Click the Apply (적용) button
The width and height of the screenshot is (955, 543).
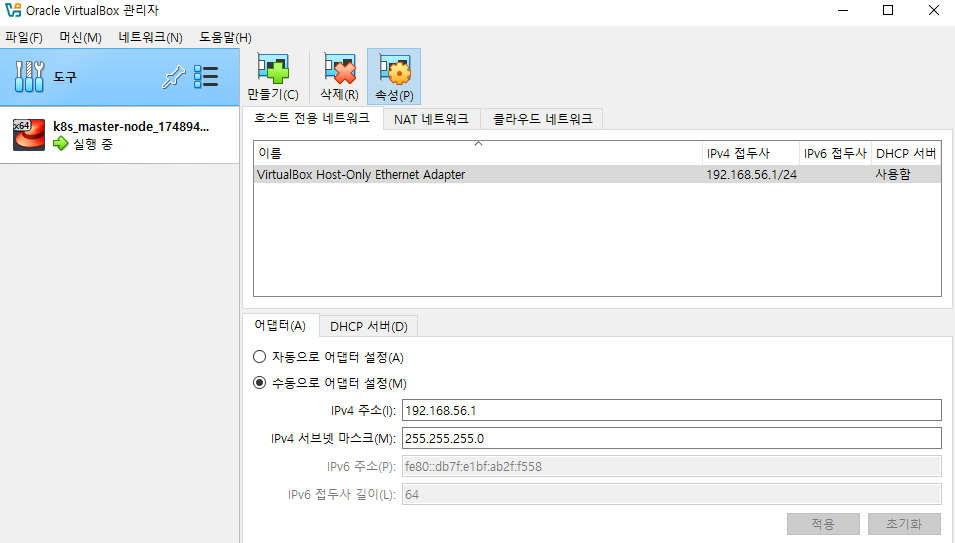[823, 524]
